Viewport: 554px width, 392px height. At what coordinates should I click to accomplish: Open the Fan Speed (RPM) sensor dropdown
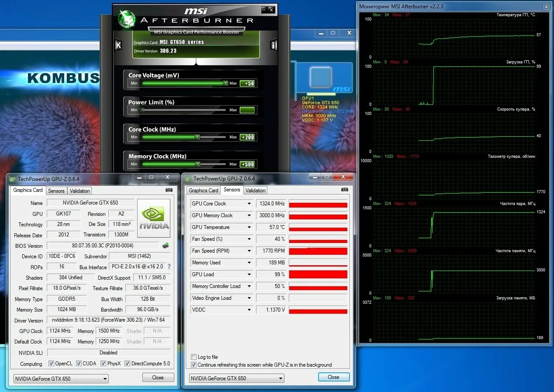click(x=249, y=251)
